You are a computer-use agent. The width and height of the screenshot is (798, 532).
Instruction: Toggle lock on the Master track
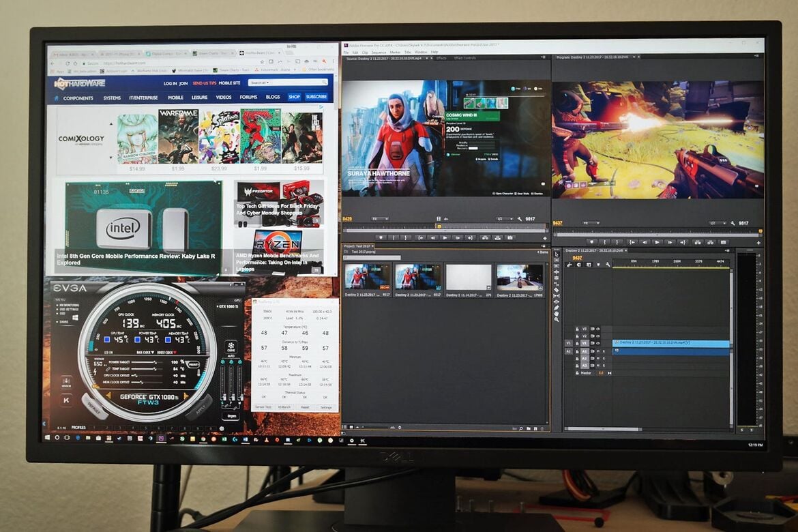coord(577,372)
